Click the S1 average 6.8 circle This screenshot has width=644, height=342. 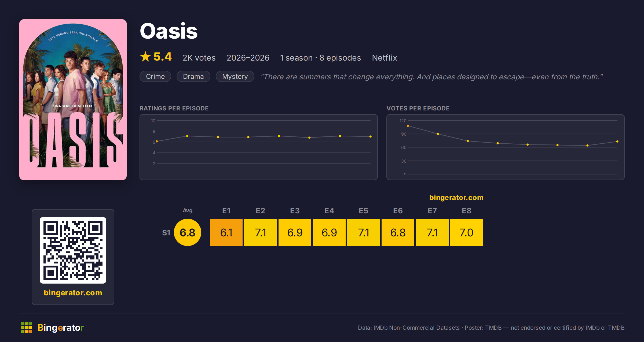point(188,232)
